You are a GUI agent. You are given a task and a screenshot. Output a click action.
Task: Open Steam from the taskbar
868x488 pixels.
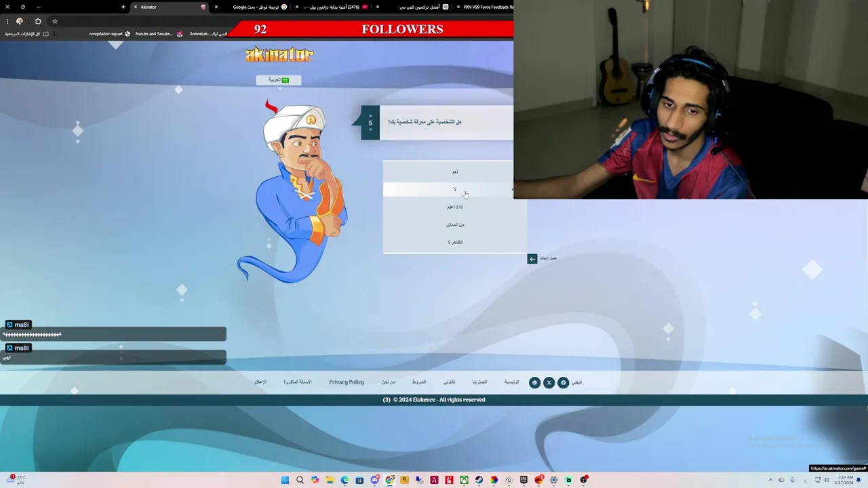pos(479,480)
